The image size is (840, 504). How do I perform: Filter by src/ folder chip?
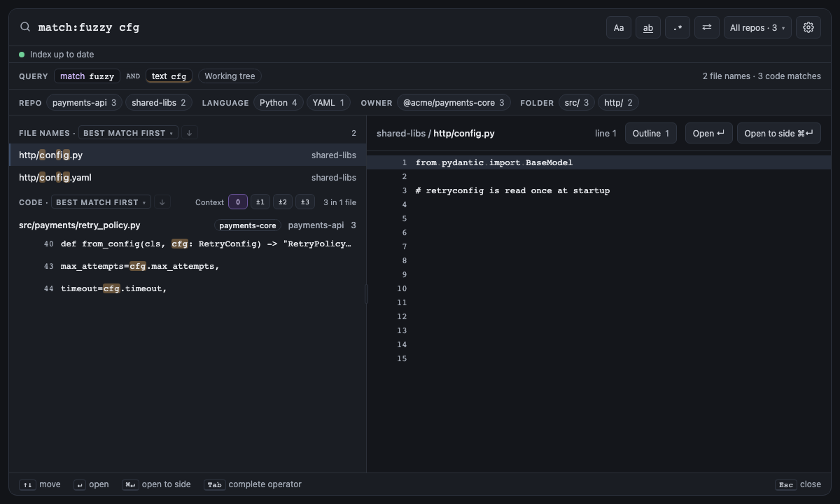pyautogui.click(x=577, y=103)
